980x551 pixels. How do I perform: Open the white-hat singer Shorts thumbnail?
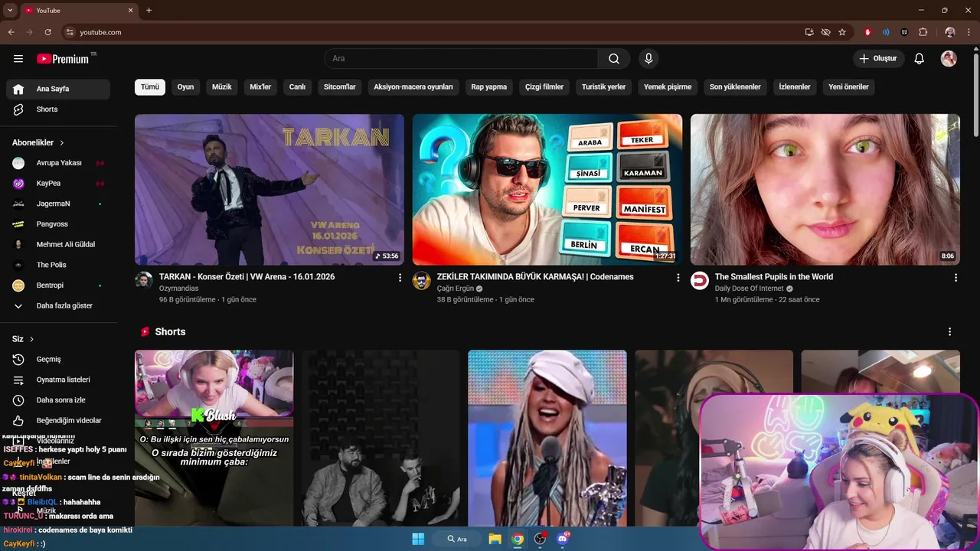coord(547,439)
